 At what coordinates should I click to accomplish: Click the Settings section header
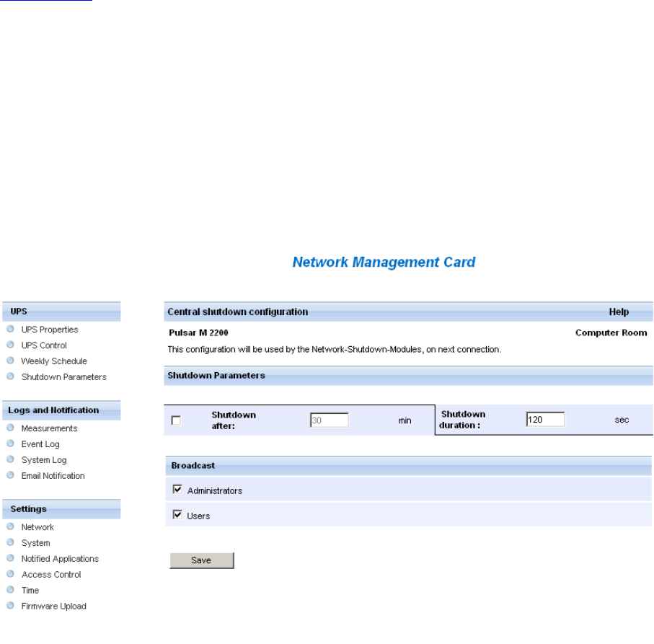point(61,509)
